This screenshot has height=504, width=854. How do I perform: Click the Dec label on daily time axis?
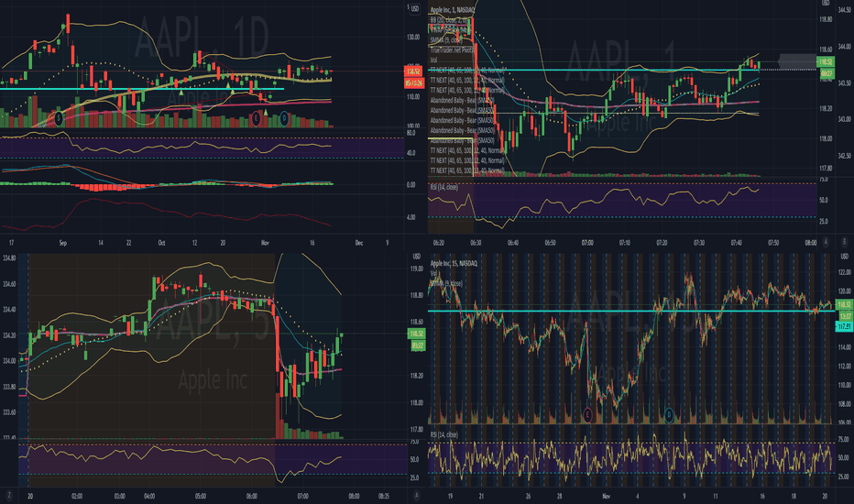coord(359,243)
